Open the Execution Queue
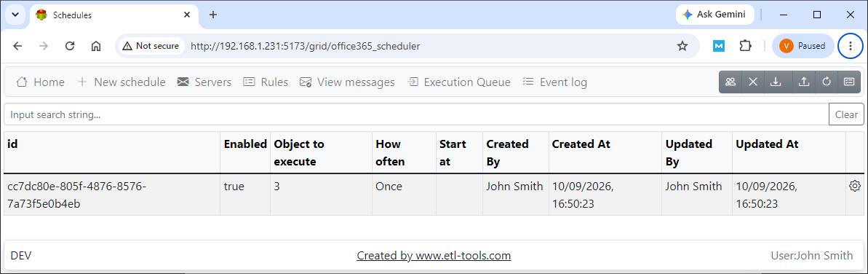The height and width of the screenshot is (274, 868). 459,82
